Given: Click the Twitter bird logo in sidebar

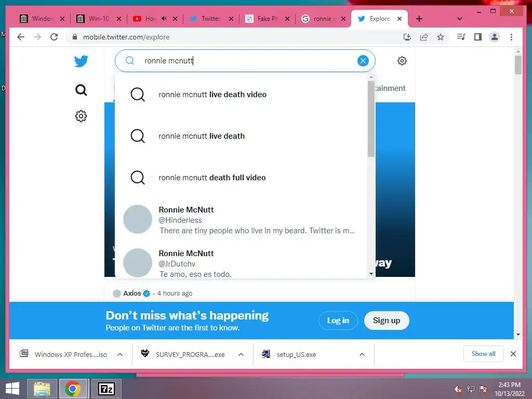Looking at the screenshot, I should (x=81, y=61).
